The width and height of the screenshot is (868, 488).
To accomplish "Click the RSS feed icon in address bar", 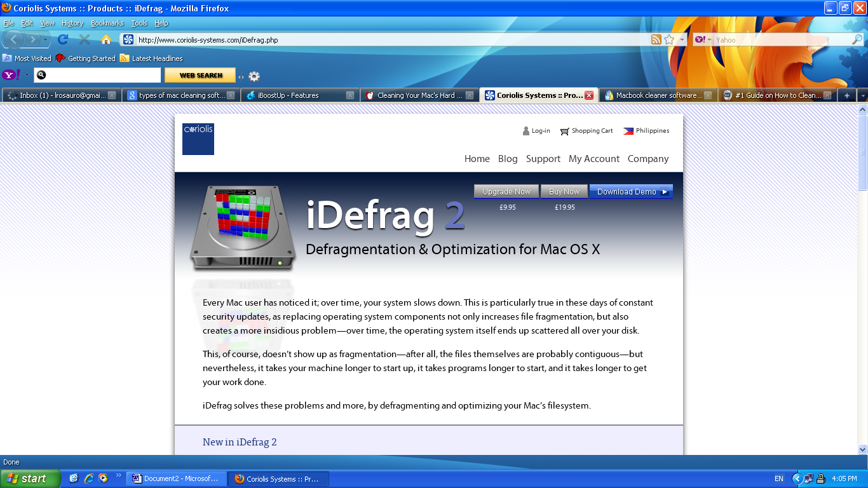I will (x=656, y=39).
